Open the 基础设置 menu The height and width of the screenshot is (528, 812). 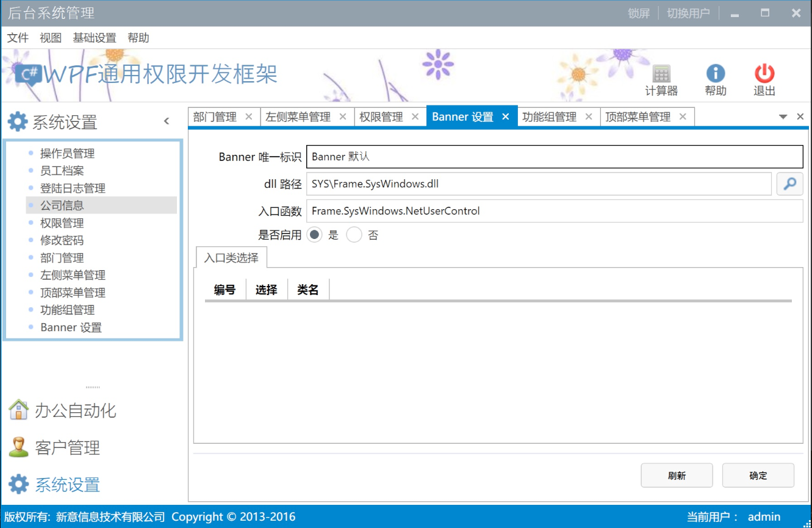point(95,38)
